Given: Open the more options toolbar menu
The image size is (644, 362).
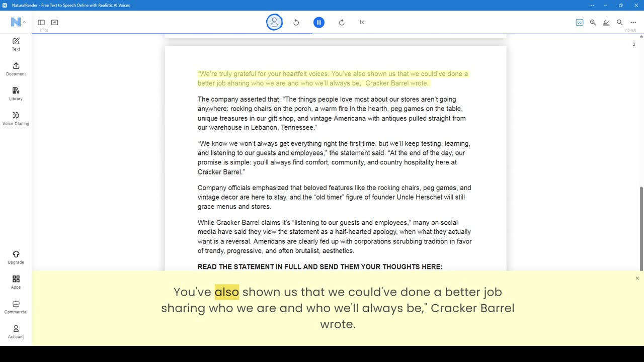Looking at the screenshot, I should (633, 22).
